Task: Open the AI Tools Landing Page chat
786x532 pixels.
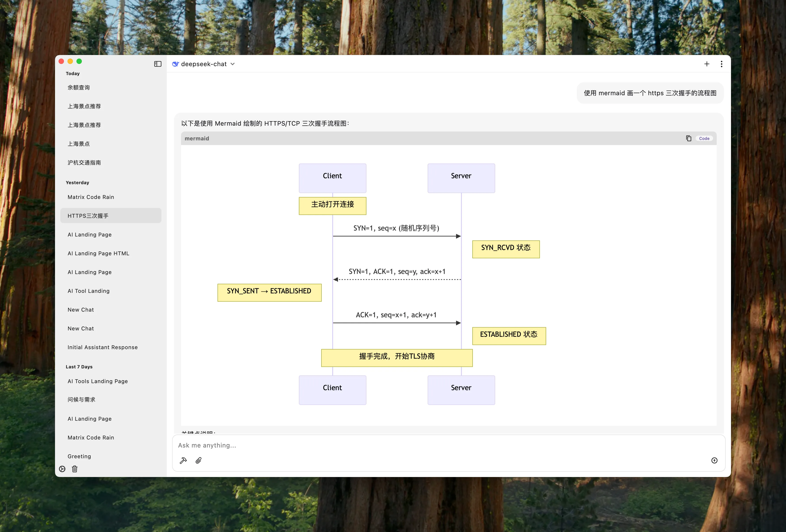Action: click(x=98, y=381)
